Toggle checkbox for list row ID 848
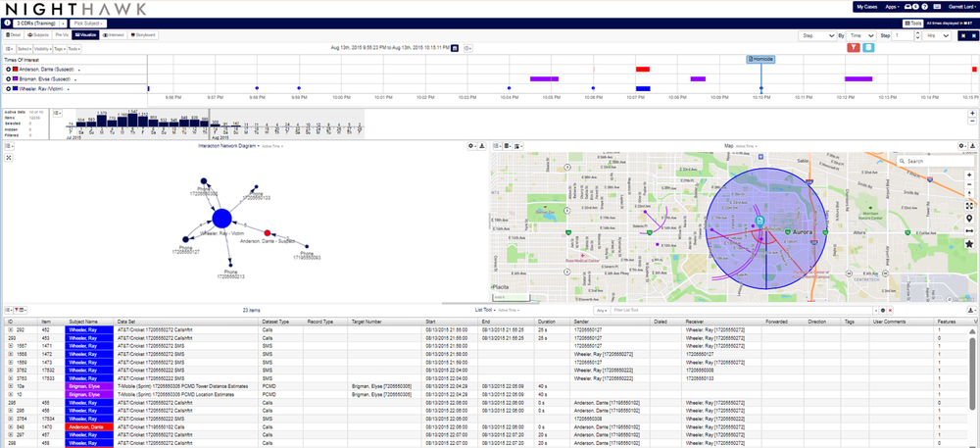Image resolution: width=980 pixels, height=448 pixels. (10, 426)
